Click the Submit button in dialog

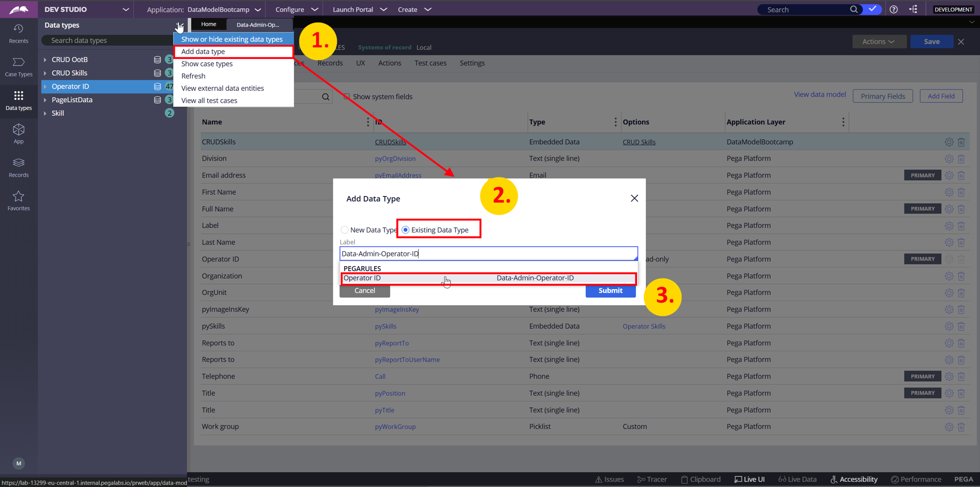point(610,291)
